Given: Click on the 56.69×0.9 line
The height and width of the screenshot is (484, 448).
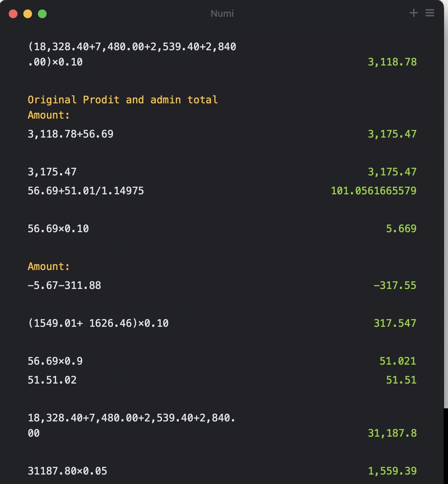Looking at the screenshot, I should [x=55, y=361].
